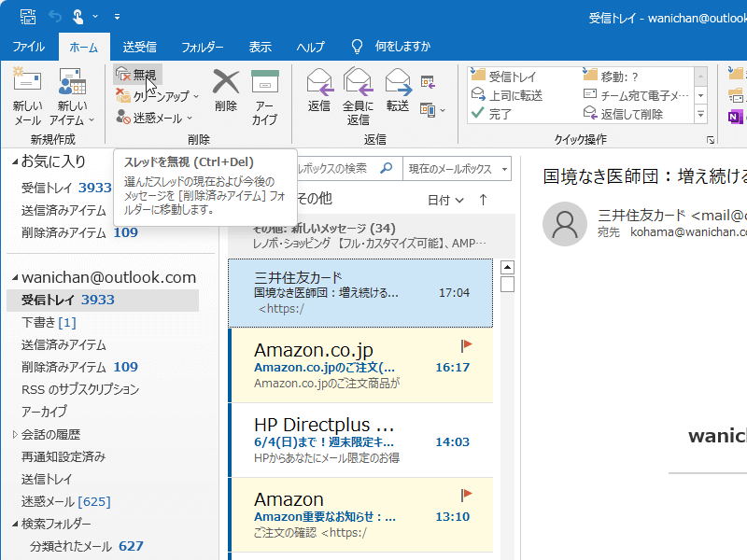This screenshot has width=747, height=560.
Task: Expand the 会話の履歴 folder
Action: coord(15,434)
